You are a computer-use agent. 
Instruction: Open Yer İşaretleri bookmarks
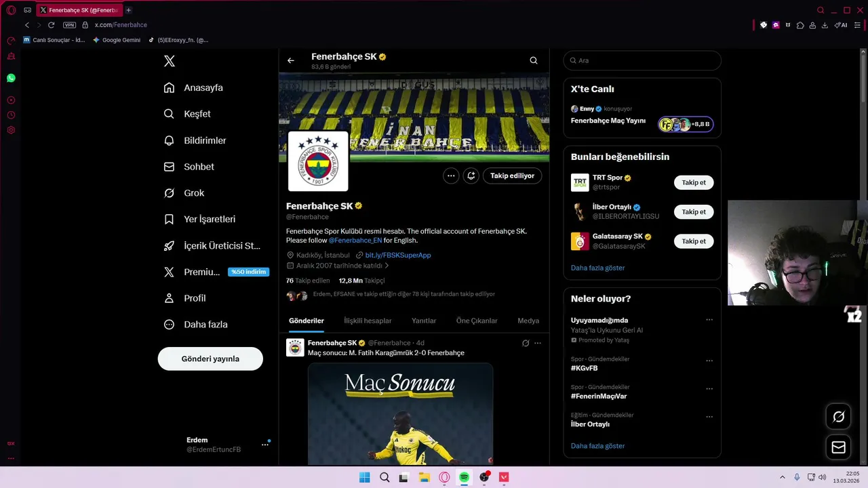coord(199,219)
